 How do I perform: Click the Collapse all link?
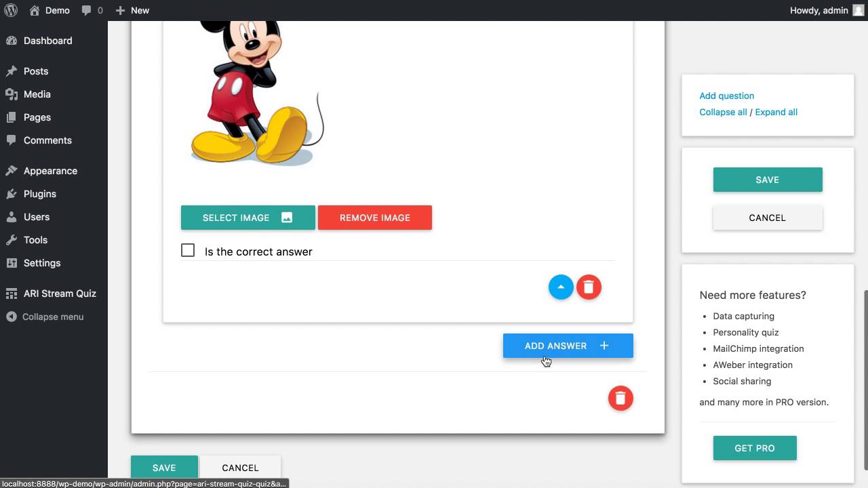pos(723,112)
